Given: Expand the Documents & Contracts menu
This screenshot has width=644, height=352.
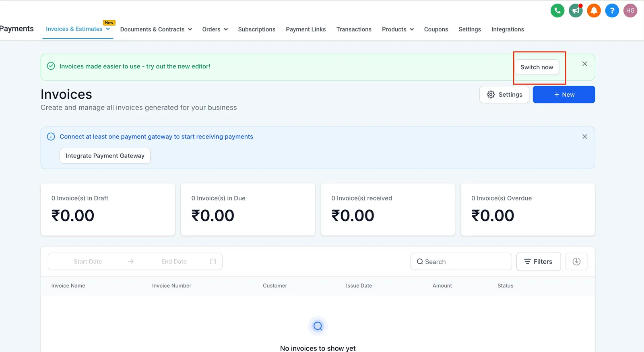Looking at the screenshot, I should (156, 29).
